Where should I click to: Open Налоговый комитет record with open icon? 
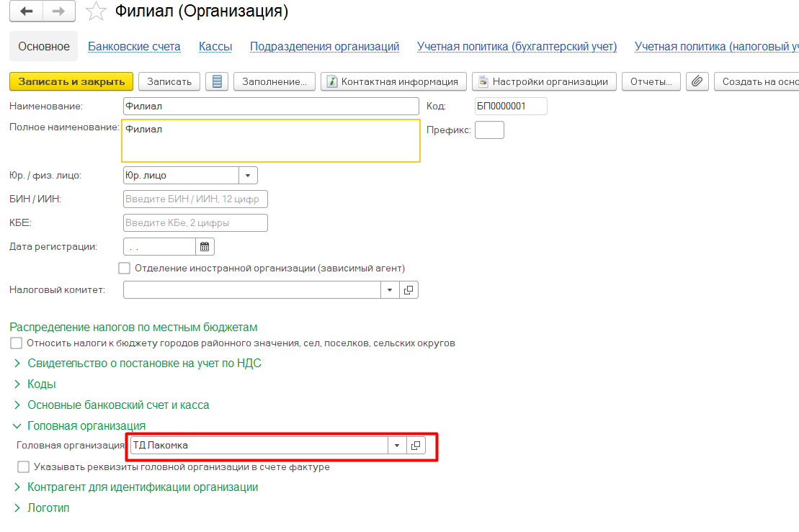(409, 289)
